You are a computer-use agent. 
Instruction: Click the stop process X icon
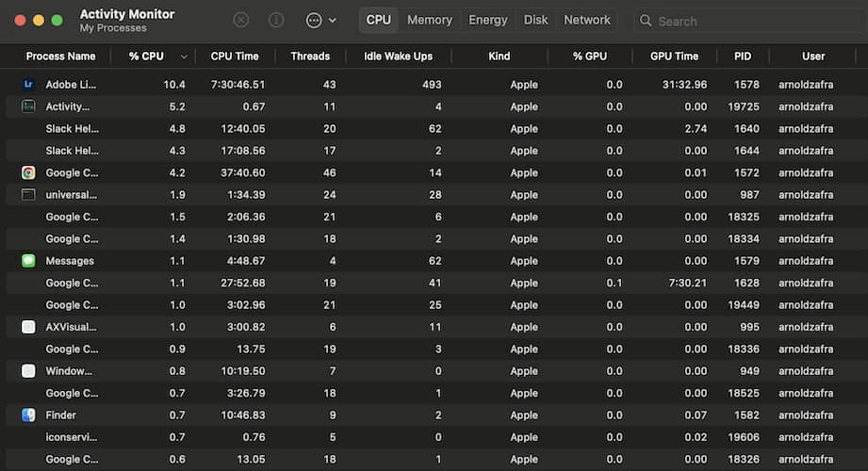(x=241, y=20)
